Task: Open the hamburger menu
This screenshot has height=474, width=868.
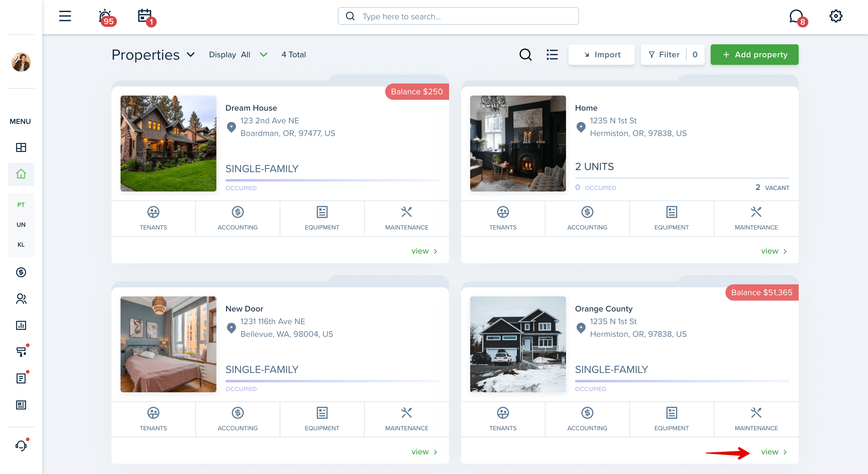Action: click(65, 16)
